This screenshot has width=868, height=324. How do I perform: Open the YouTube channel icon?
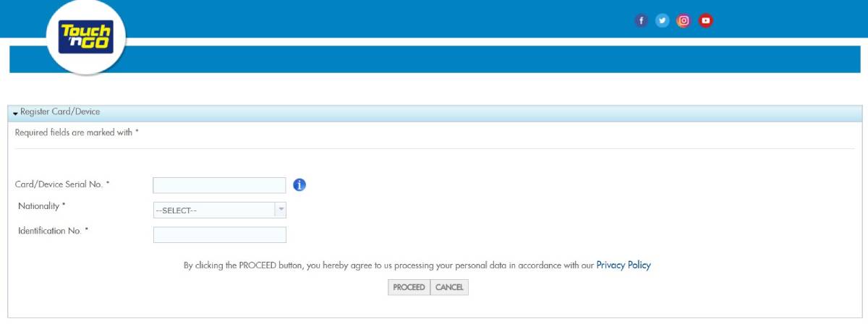pos(705,21)
